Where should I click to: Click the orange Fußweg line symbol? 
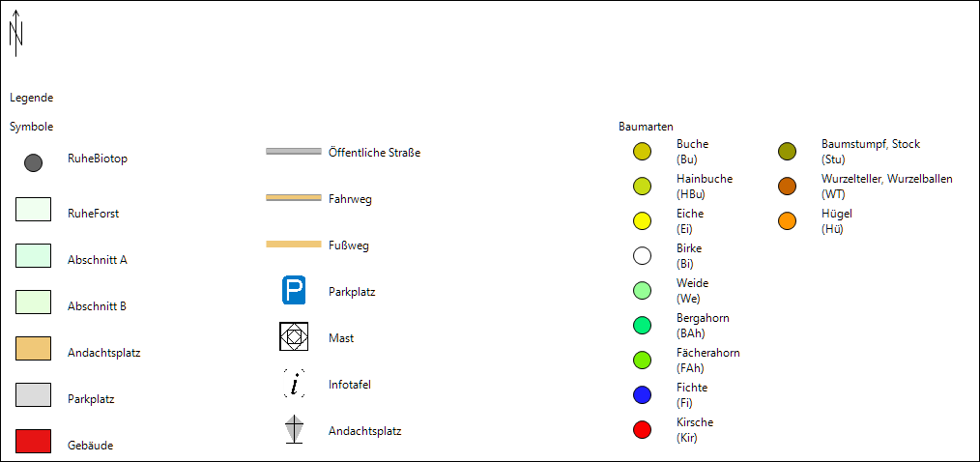coord(294,245)
